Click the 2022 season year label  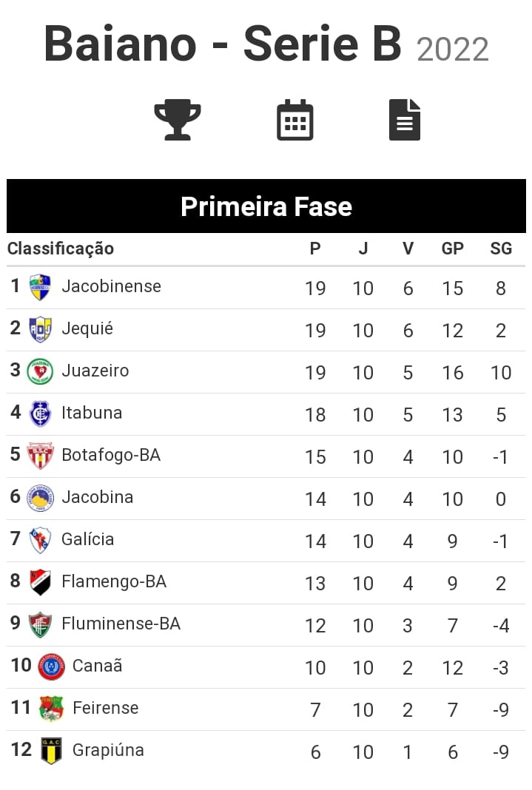point(453,50)
